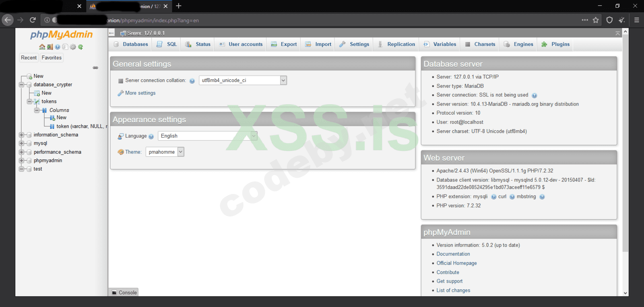
Task: Open the User accounts tab
Action: coord(241,44)
